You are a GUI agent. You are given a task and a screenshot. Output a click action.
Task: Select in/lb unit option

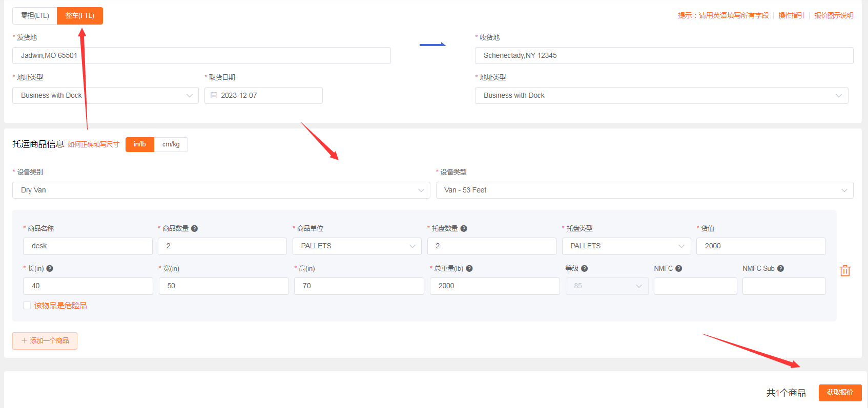(x=139, y=144)
